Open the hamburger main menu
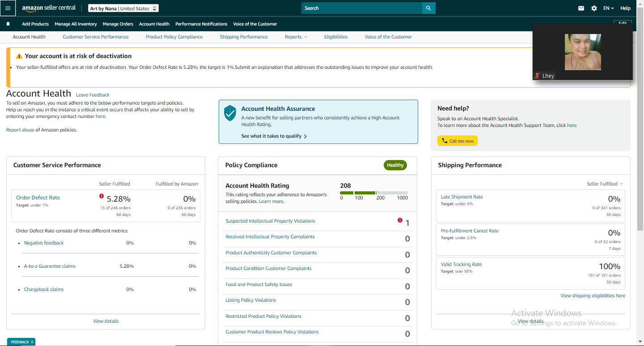Image resolution: width=644 pixels, height=346 pixels. pyautogui.click(x=8, y=8)
